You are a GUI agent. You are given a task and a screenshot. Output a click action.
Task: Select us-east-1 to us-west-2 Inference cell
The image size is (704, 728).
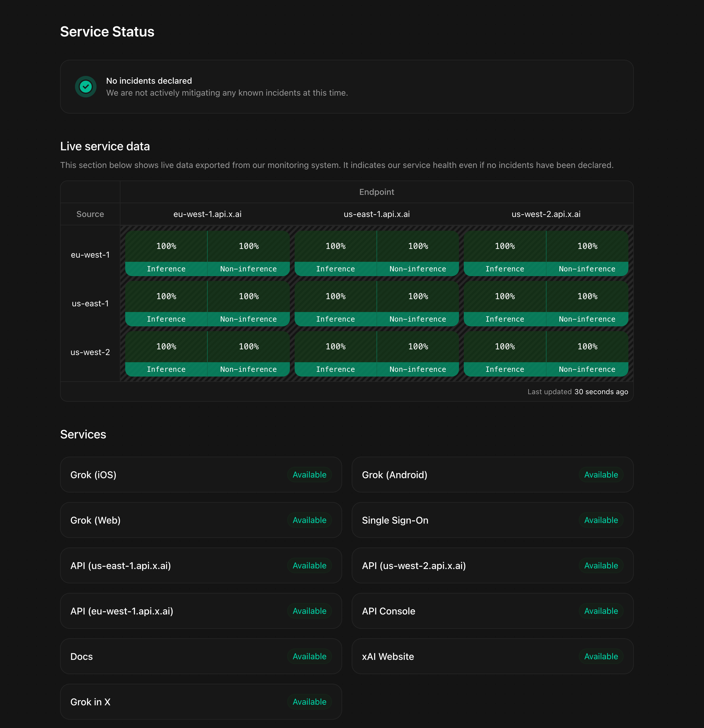coord(505,303)
